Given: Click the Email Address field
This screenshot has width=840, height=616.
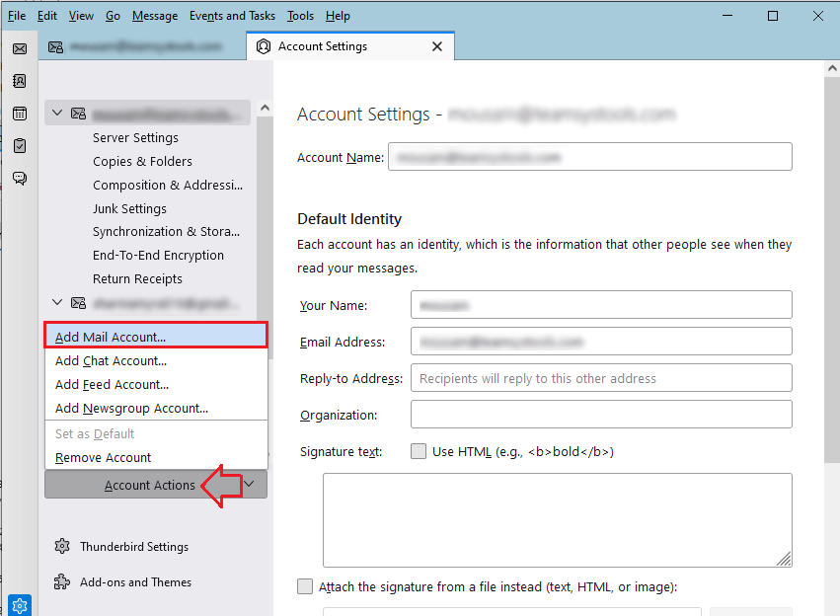Looking at the screenshot, I should 601,342.
